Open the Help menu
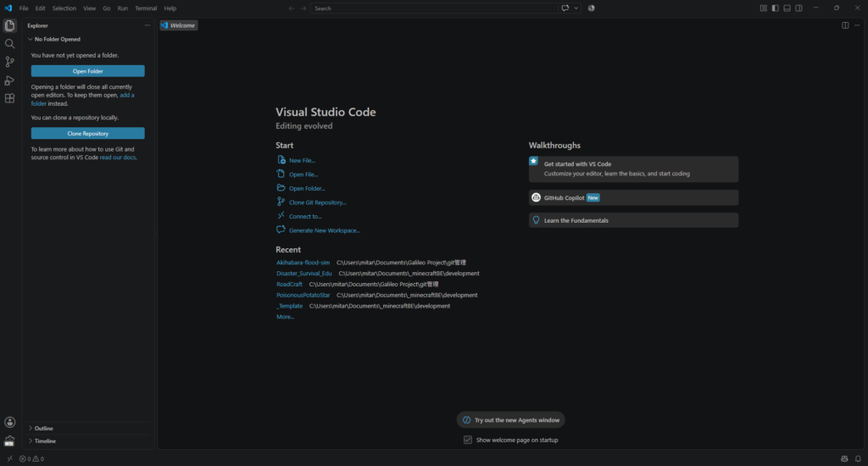Viewport: 868px width, 466px height. click(170, 8)
